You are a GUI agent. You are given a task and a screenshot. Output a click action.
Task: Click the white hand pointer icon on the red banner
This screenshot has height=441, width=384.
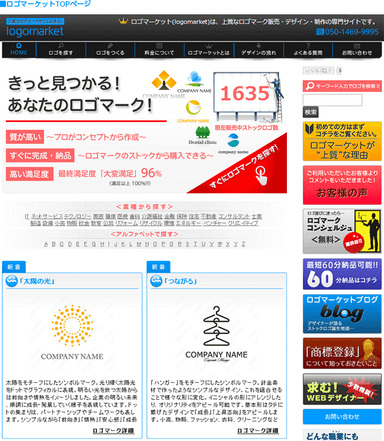click(261, 176)
